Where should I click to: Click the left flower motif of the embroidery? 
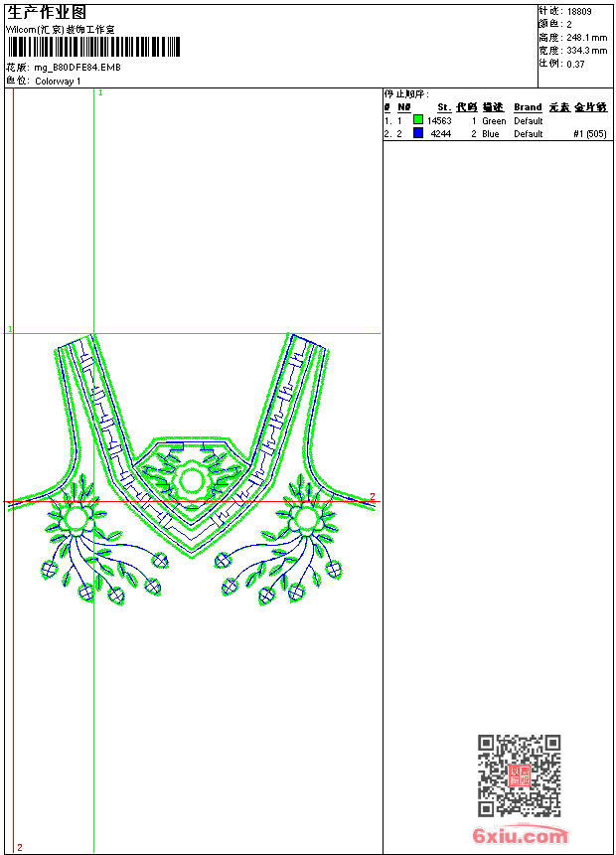coord(77,517)
